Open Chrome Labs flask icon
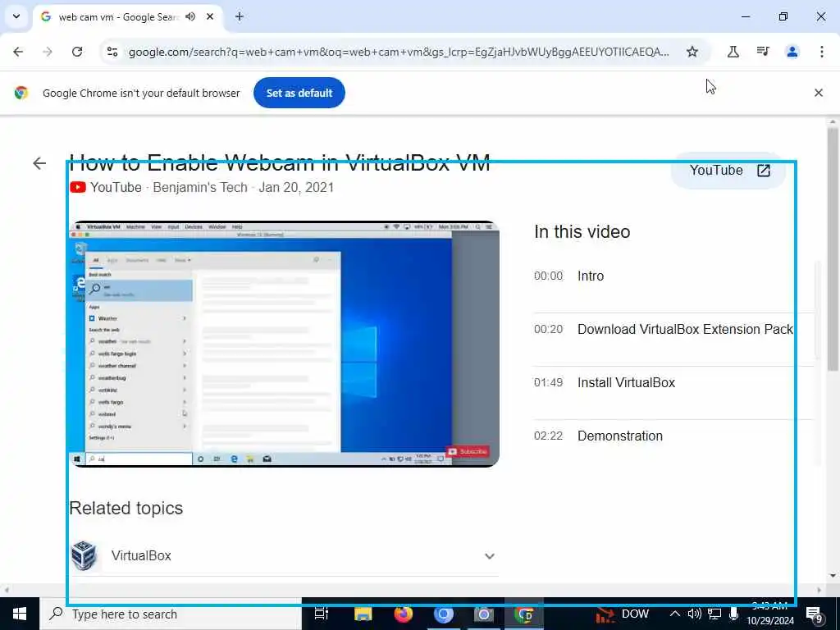The width and height of the screenshot is (840, 630). (733, 52)
